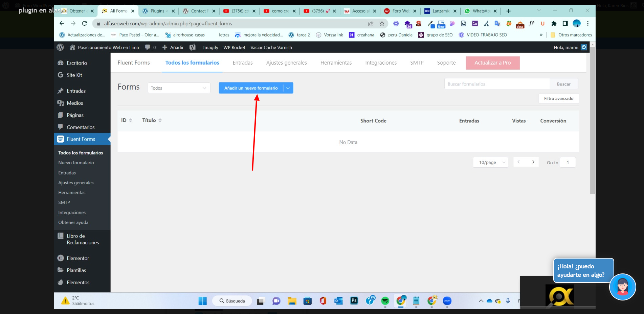This screenshot has width=644, height=314.
Task: Open Photoshop from the taskbar
Action: [x=354, y=300]
